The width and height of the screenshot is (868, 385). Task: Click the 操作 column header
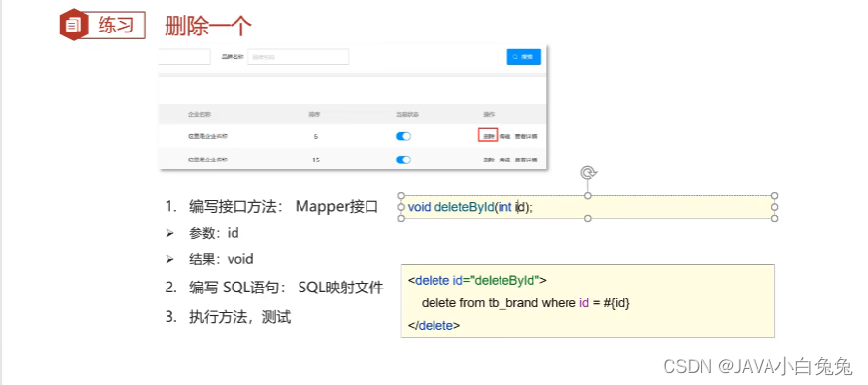pos(489,115)
